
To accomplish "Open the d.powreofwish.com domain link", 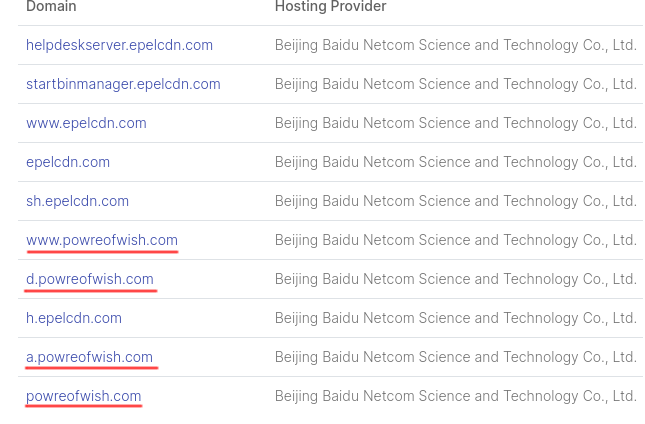I will [90, 279].
